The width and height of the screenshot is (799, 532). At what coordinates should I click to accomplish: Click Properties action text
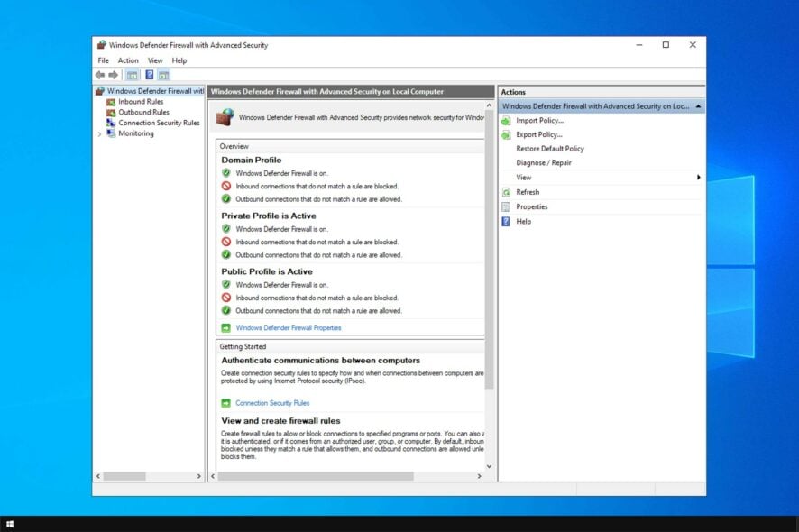[x=531, y=206]
